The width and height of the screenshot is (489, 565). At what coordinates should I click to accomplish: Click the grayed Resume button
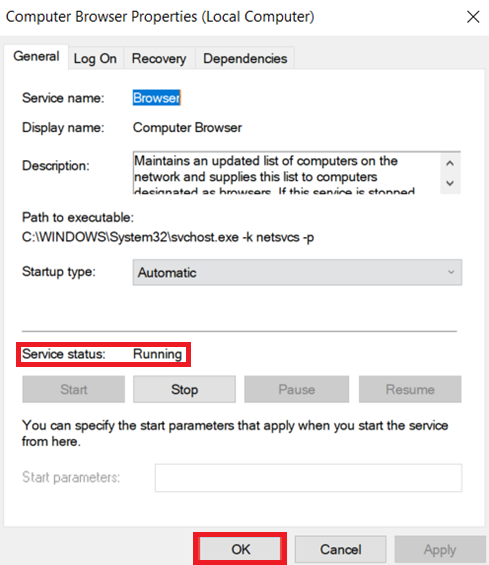410,389
